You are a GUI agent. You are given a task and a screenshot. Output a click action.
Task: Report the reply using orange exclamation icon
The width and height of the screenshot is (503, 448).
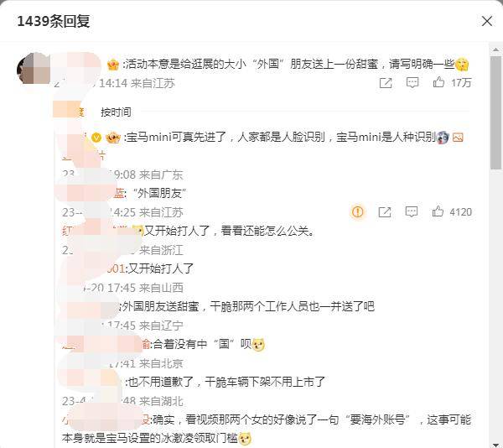pyautogui.click(x=358, y=211)
